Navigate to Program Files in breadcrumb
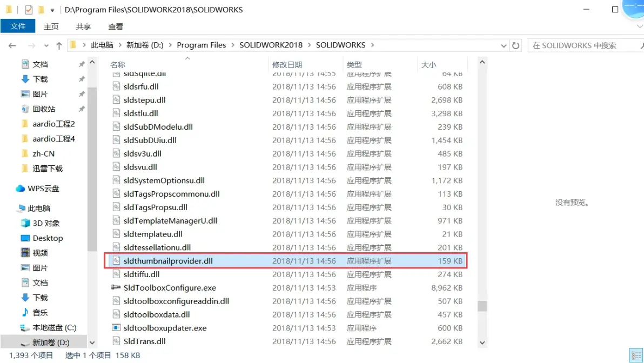The image size is (644, 363). click(201, 45)
